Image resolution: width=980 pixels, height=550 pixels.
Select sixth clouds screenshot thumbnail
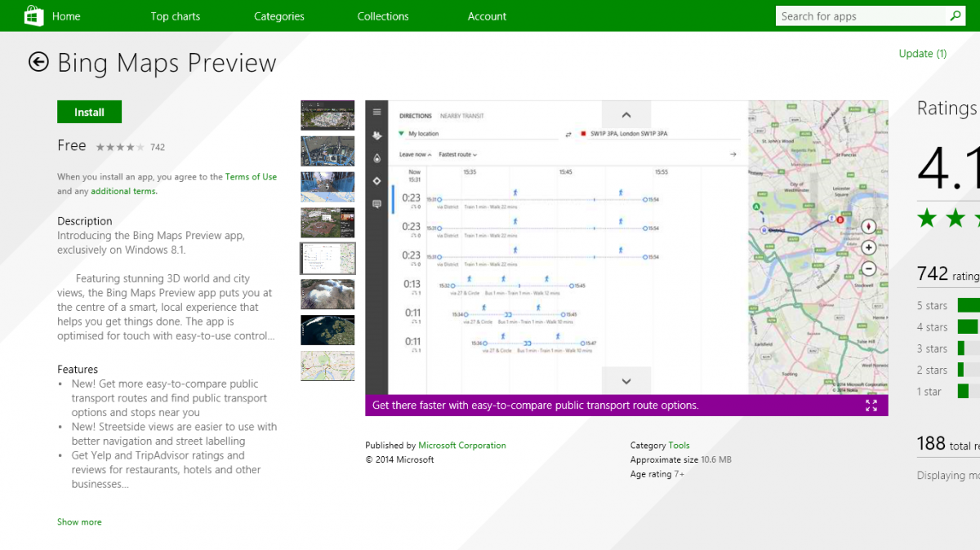click(327, 294)
